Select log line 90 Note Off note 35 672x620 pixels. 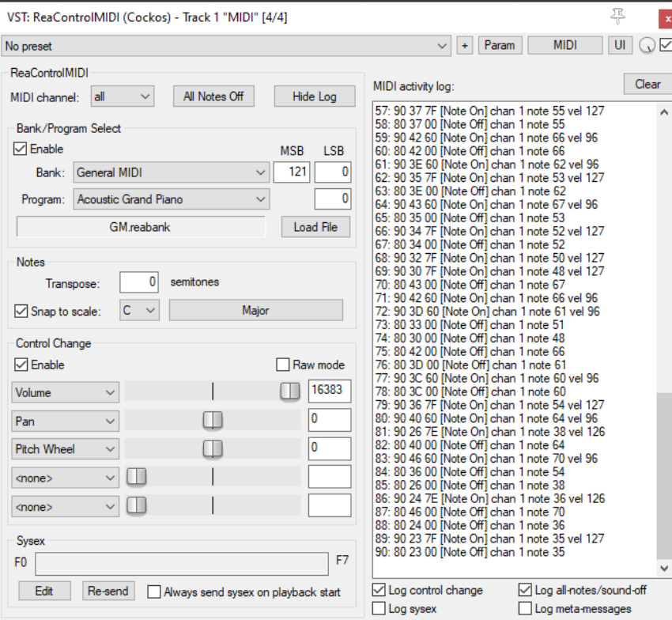[470, 552]
